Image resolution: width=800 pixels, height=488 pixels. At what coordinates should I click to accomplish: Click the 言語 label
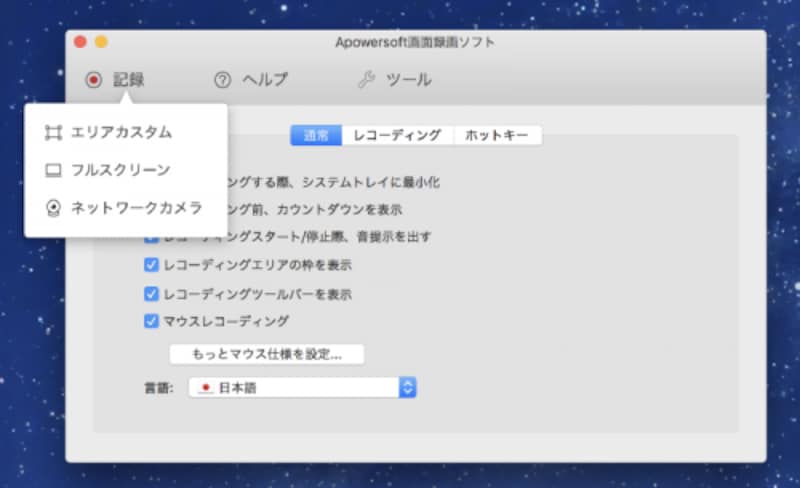coord(159,388)
